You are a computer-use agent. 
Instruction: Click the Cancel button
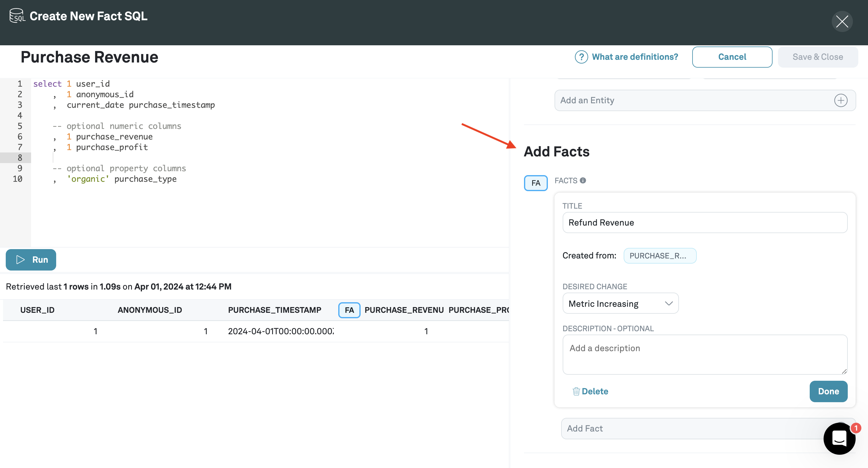(732, 57)
